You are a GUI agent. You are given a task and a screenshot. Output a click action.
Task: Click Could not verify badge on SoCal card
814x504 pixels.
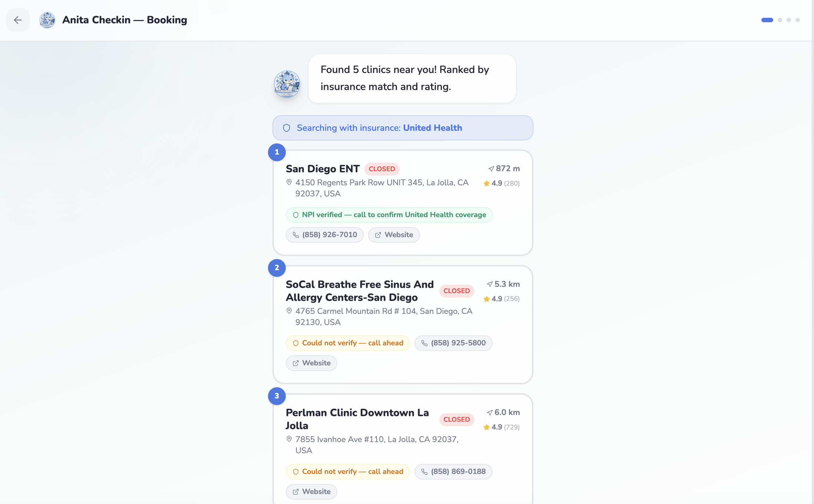pos(348,343)
